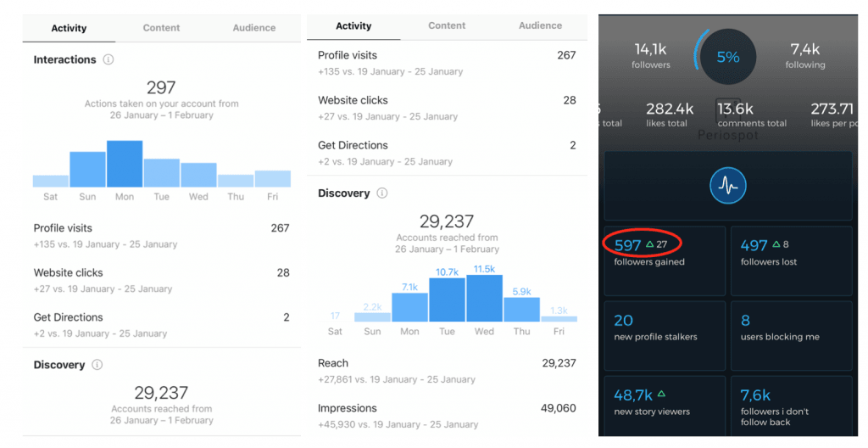The width and height of the screenshot is (868, 448).
Task: Click the Impressions row showing 49,060
Action: (x=447, y=416)
